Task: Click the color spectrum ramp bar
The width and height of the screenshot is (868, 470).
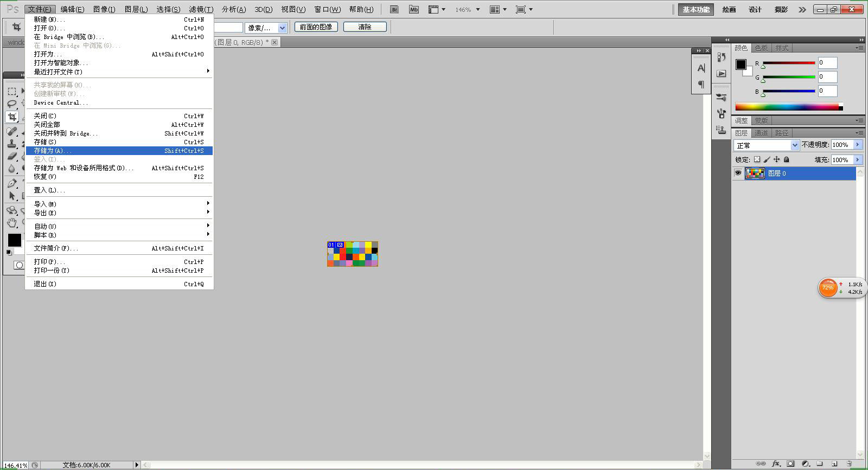Action: point(789,107)
